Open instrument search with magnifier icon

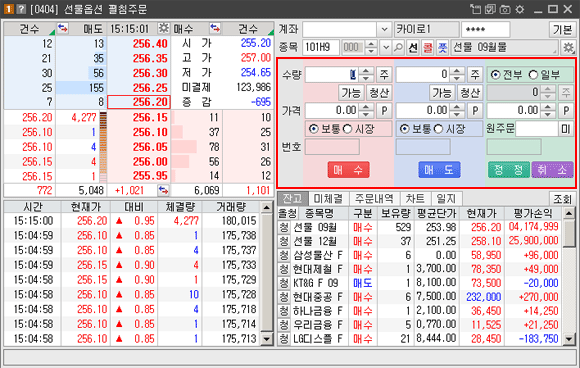pyautogui.click(x=398, y=47)
